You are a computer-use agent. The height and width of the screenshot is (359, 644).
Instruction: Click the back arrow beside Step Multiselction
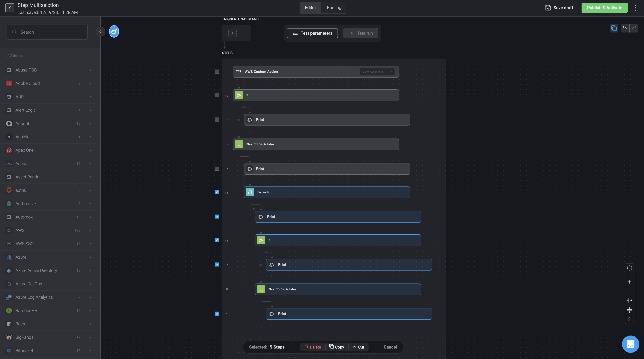(10, 8)
